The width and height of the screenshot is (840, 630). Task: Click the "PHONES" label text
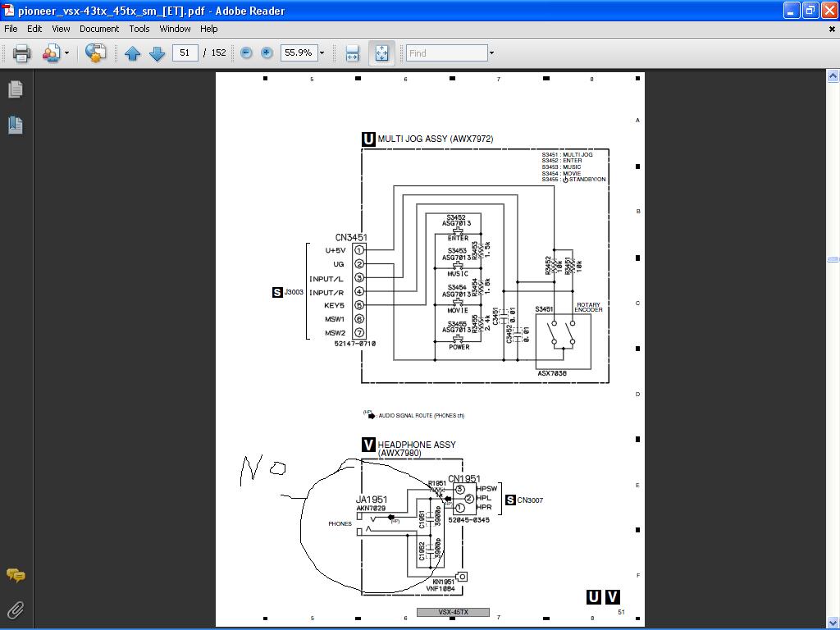coord(340,524)
